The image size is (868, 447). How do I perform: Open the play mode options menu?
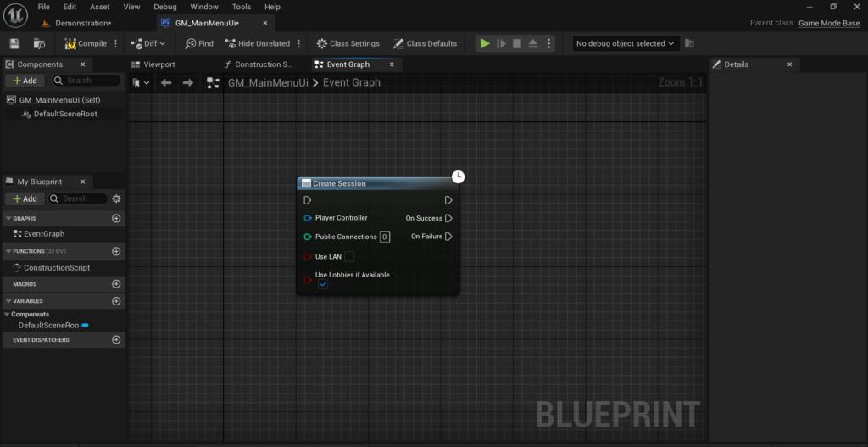click(x=548, y=43)
